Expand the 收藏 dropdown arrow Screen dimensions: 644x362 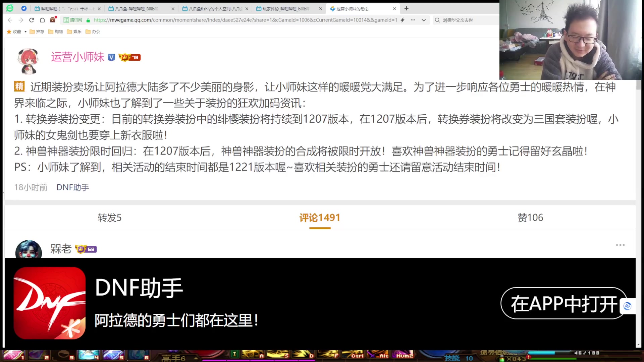point(25,32)
